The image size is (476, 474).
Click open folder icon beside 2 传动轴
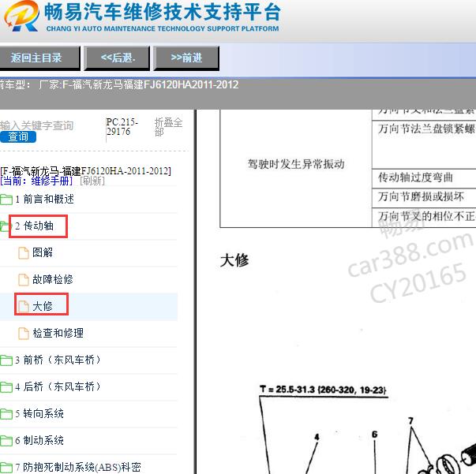pos(4,226)
